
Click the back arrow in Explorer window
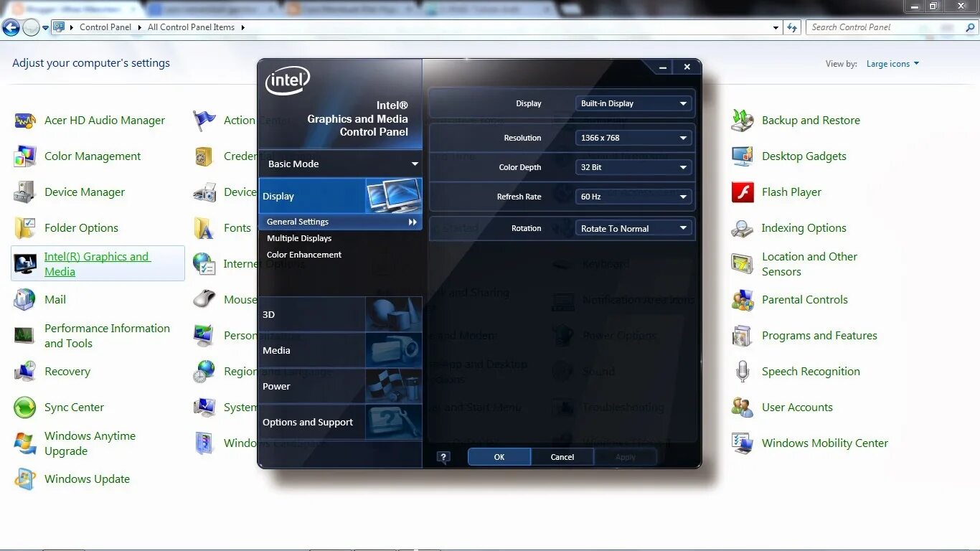coord(11,27)
